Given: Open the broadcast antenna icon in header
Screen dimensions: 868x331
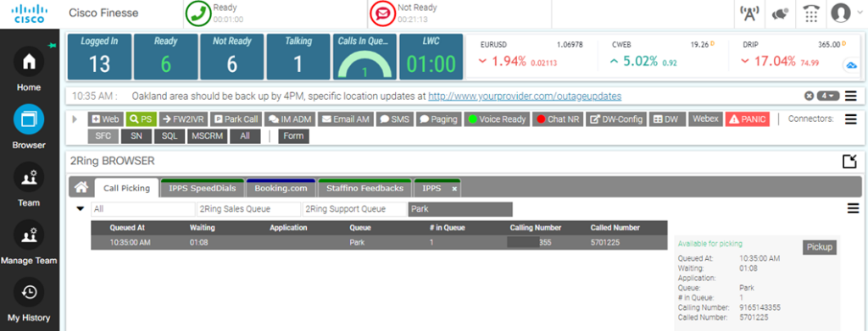Looking at the screenshot, I should coord(750,14).
